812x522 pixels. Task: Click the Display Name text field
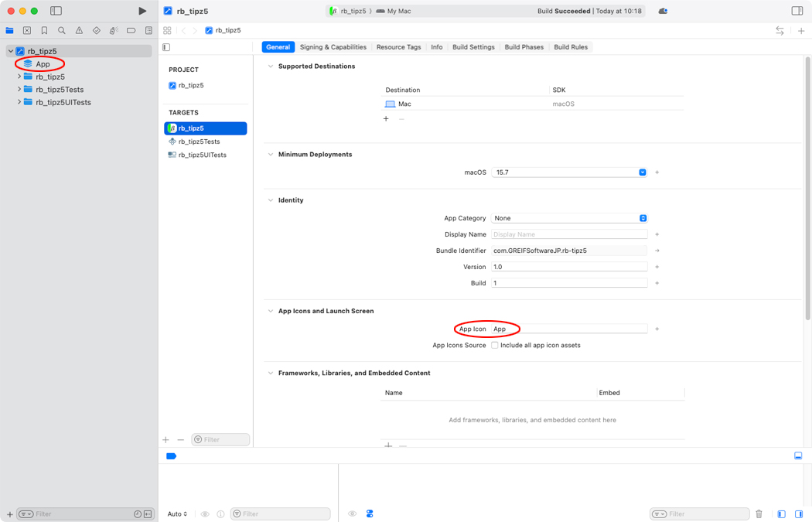click(568, 234)
